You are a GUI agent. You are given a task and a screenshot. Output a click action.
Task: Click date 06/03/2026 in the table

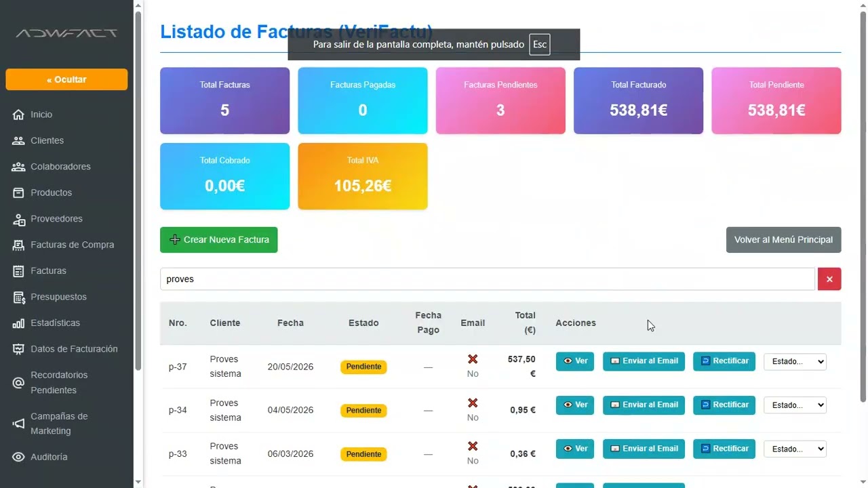(290, 454)
